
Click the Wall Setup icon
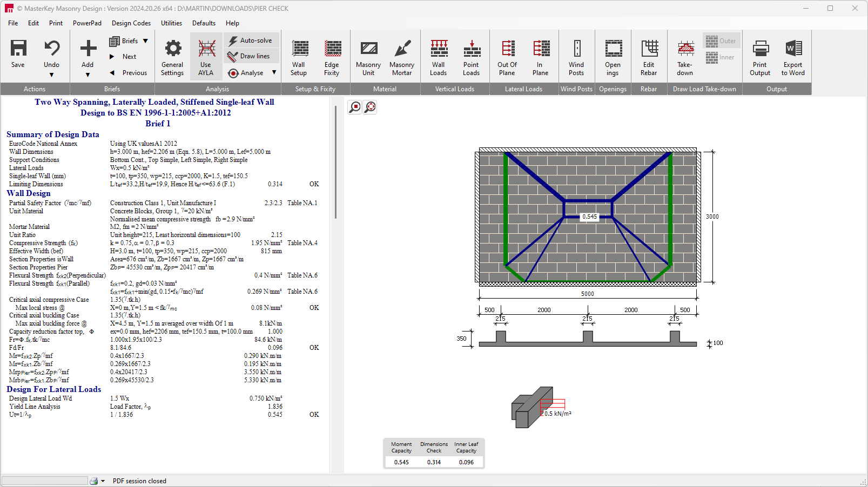(x=299, y=57)
